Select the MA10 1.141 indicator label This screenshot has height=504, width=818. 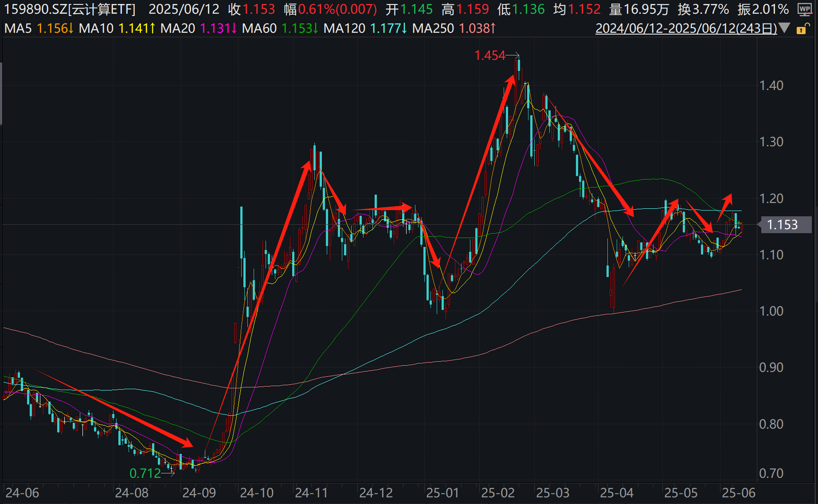click(x=117, y=28)
